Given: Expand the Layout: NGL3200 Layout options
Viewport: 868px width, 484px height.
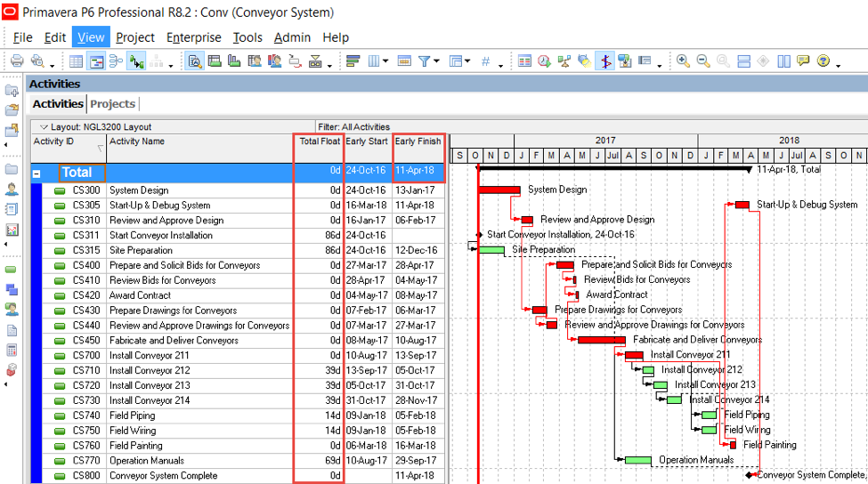Looking at the screenshot, I should click(x=44, y=126).
